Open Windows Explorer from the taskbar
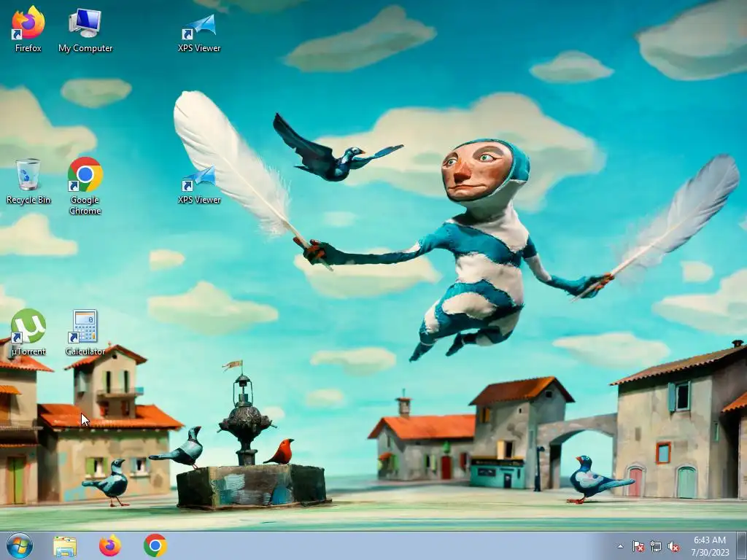 click(x=65, y=546)
